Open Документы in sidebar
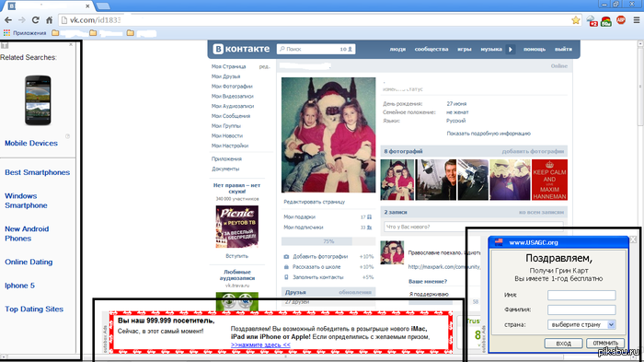The image size is (644, 362). (x=225, y=169)
